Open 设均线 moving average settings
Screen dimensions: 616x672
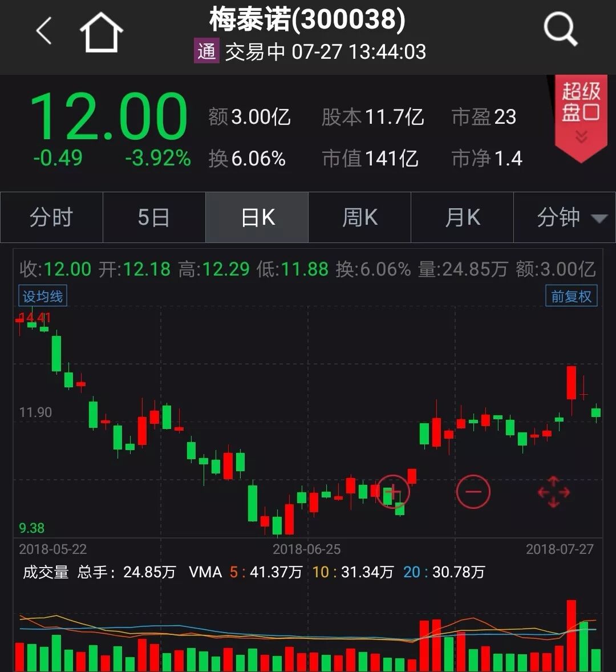click(x=42, y=295)
